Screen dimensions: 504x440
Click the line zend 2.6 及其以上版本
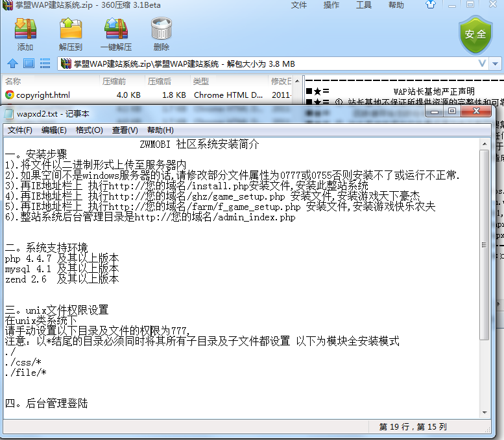pyautogui.click(x=62, y=279)
